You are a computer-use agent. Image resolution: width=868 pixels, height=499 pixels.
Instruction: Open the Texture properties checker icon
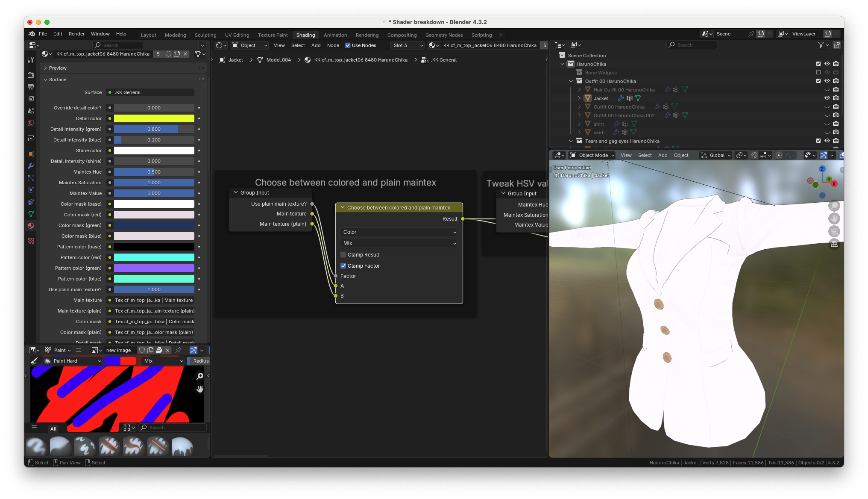pyautogui.click(x=31, y=241)
